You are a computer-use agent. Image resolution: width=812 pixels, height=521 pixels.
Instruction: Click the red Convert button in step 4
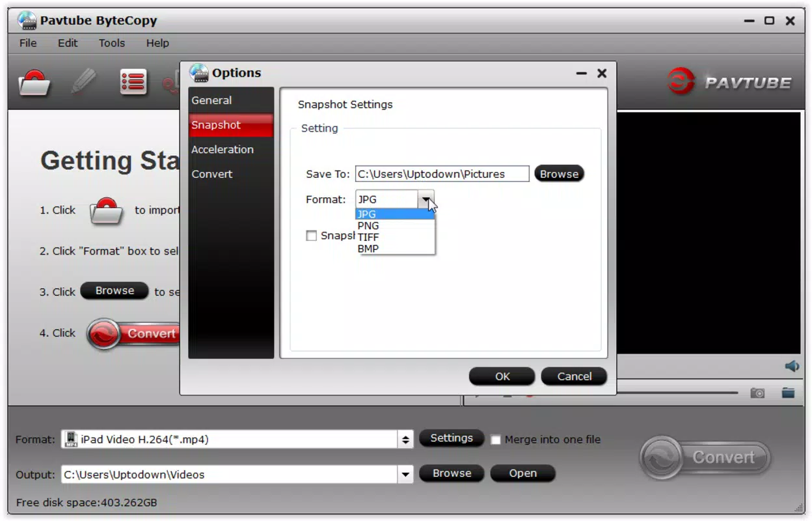click(x=133, y=334)
